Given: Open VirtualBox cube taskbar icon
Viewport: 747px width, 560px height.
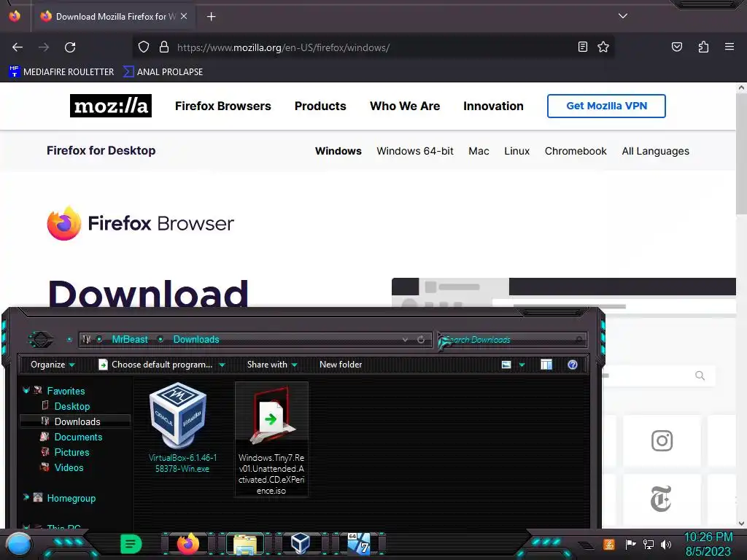Looking at the screenshot, I should coord(301,543).
